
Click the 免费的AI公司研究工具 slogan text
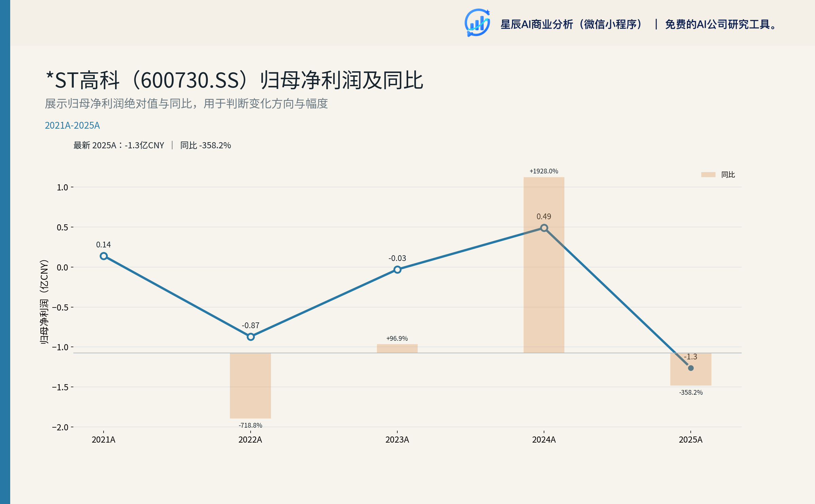pyautogui.click(x=721, y=24)
